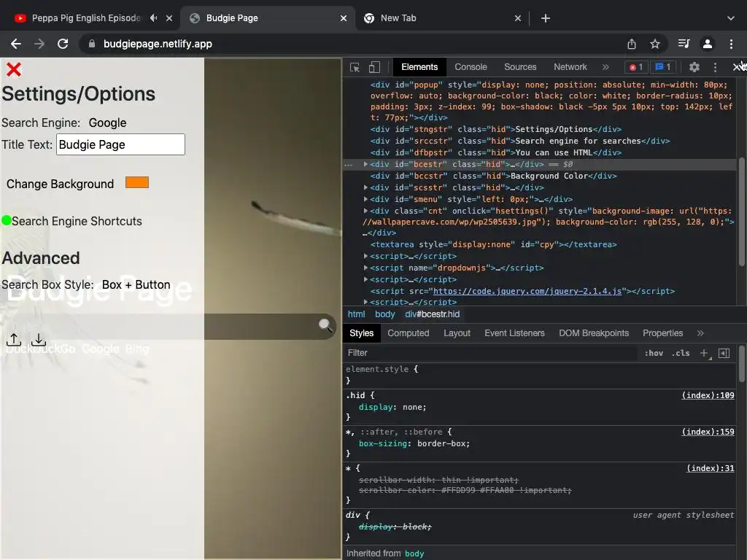Screen dimensions: 747x560
Task: Open the orange background color swatch
Action: (x=137, y=182)
